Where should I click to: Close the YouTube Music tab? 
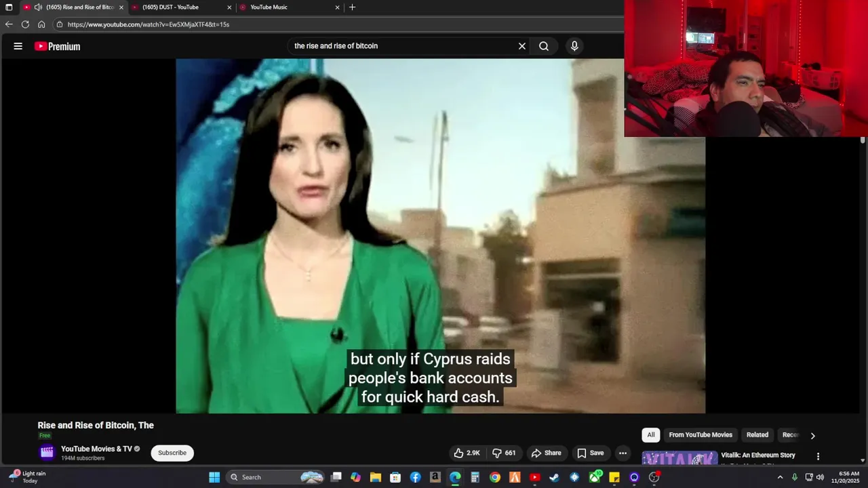338,7
